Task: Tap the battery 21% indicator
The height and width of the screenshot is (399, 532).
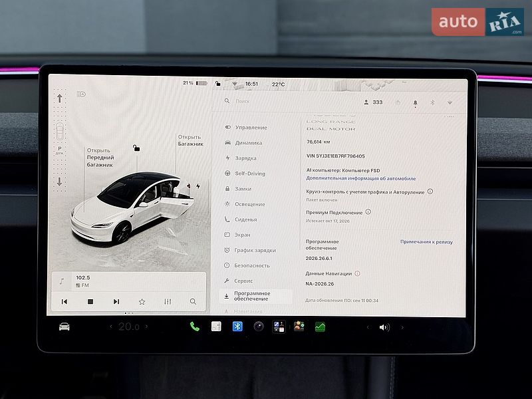Action: point(195,82)
